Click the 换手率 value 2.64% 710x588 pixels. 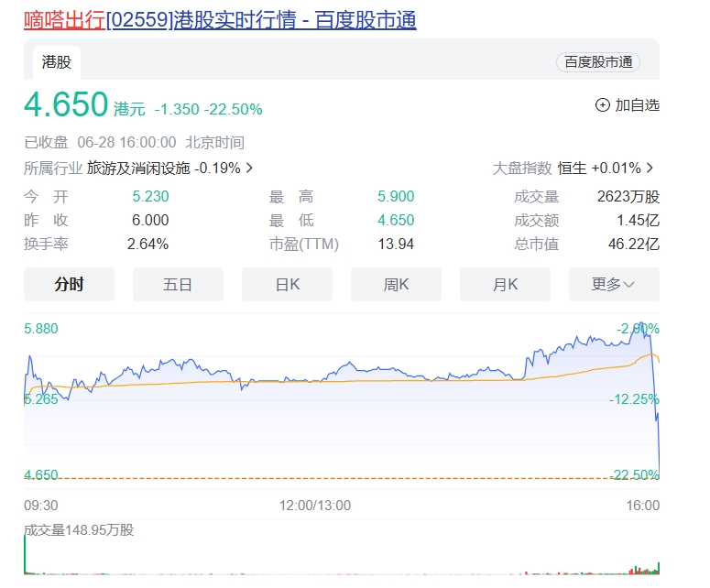point(147,244)
